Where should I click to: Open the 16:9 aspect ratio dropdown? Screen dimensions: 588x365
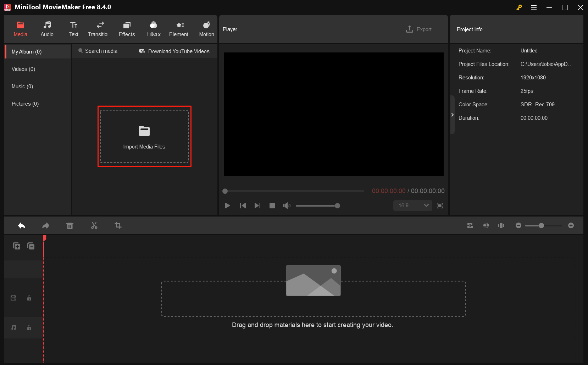(412, 206)
